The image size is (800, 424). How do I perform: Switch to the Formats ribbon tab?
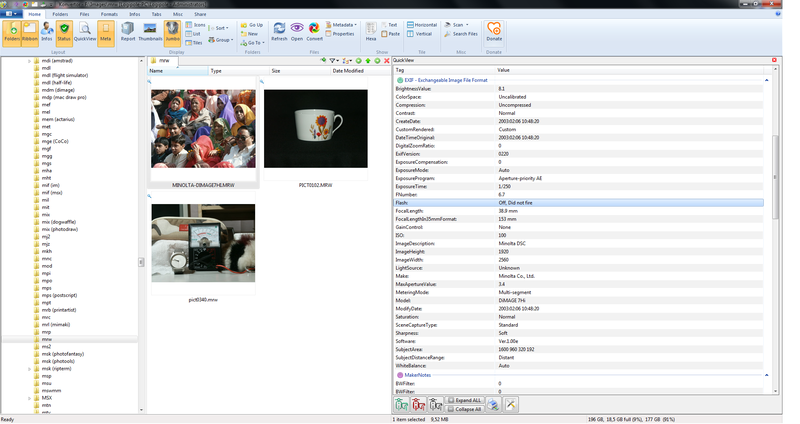click(109, 15)
